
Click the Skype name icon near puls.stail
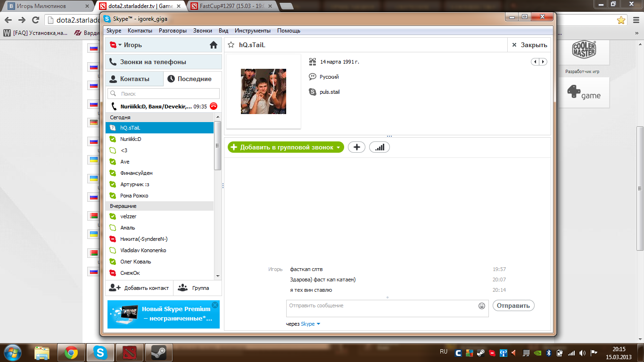[x=313, y=92]
